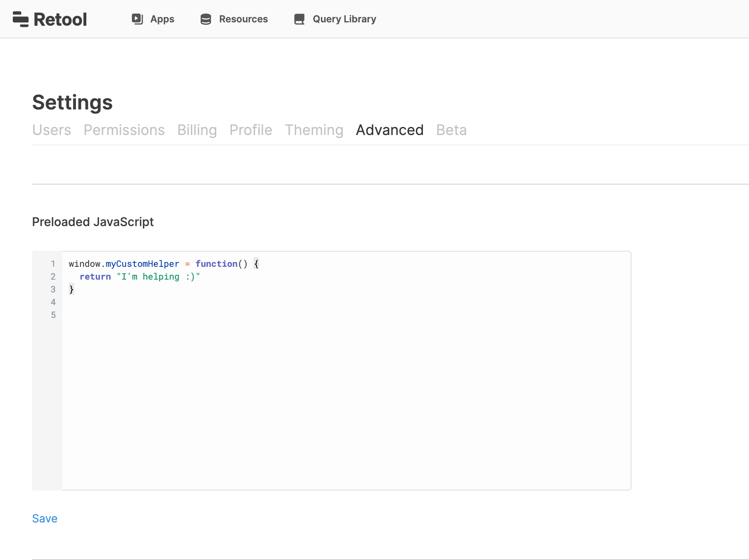Click the closing brace on line 3

[x=72, y=289]
